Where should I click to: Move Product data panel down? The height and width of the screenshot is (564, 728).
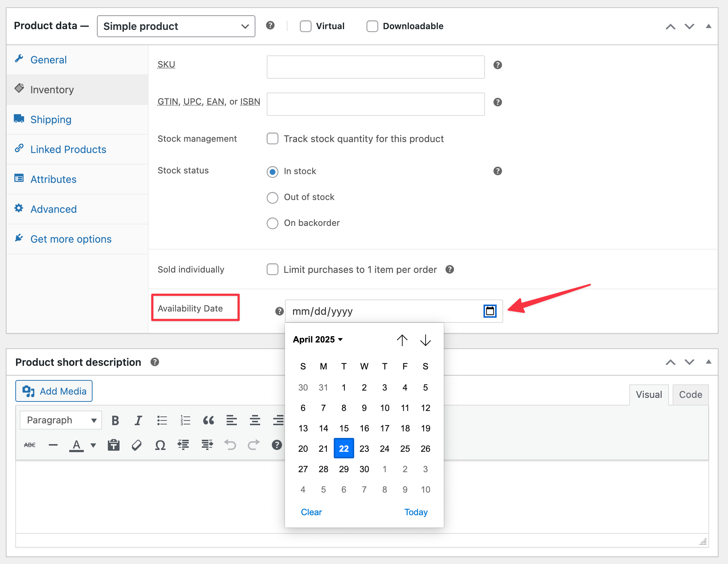689,26
